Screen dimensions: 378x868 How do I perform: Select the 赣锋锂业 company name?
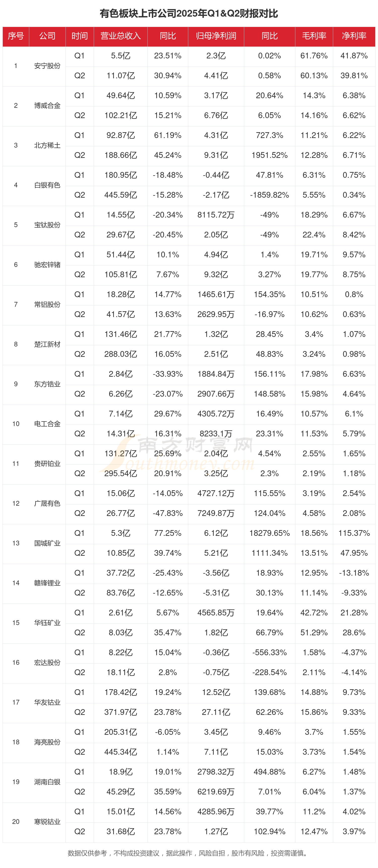(47, 583)
